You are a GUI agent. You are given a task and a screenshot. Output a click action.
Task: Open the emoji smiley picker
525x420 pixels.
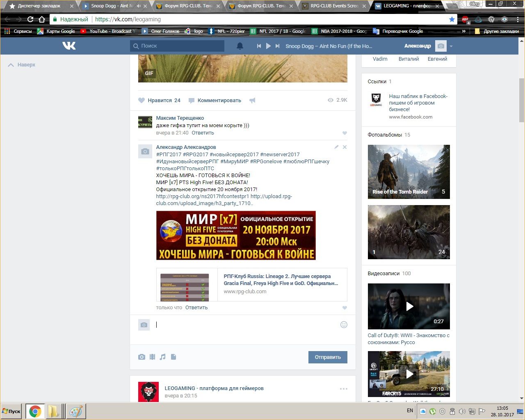(344, 325)
